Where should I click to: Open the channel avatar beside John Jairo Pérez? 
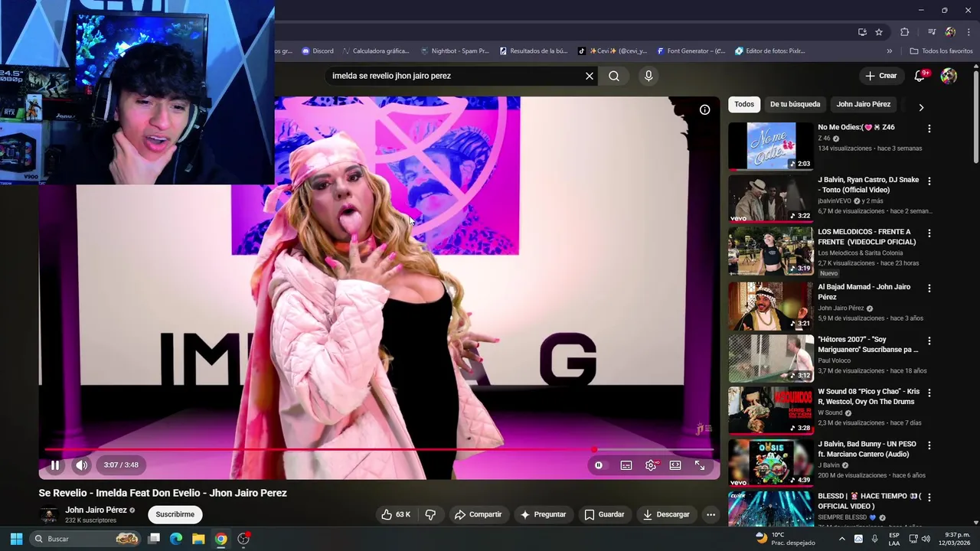(49, 514)
